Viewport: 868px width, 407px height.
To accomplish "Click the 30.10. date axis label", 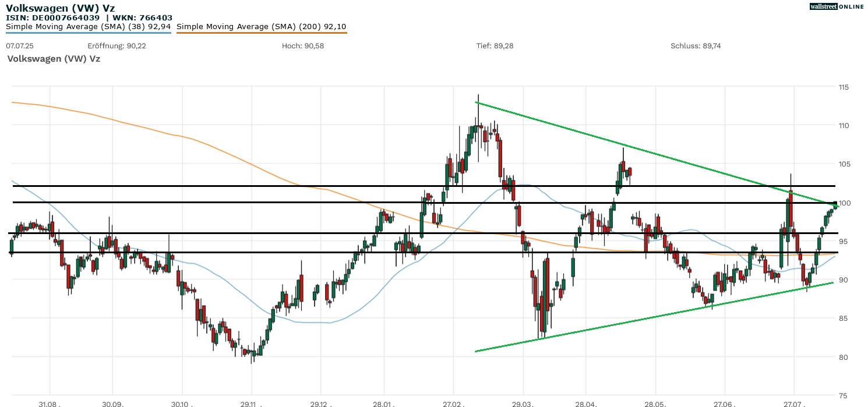I will click(182, 403).
